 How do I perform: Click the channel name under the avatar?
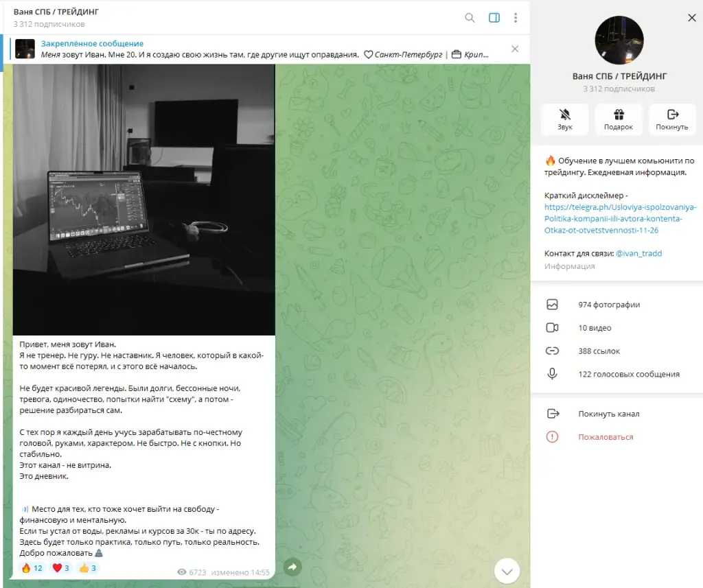tap(619, 76)
